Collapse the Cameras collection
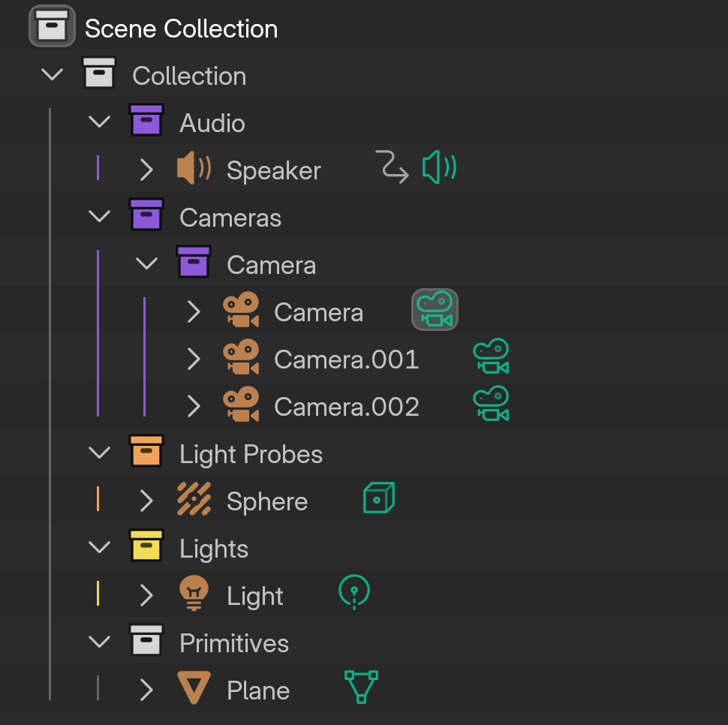 click(99, 216)
